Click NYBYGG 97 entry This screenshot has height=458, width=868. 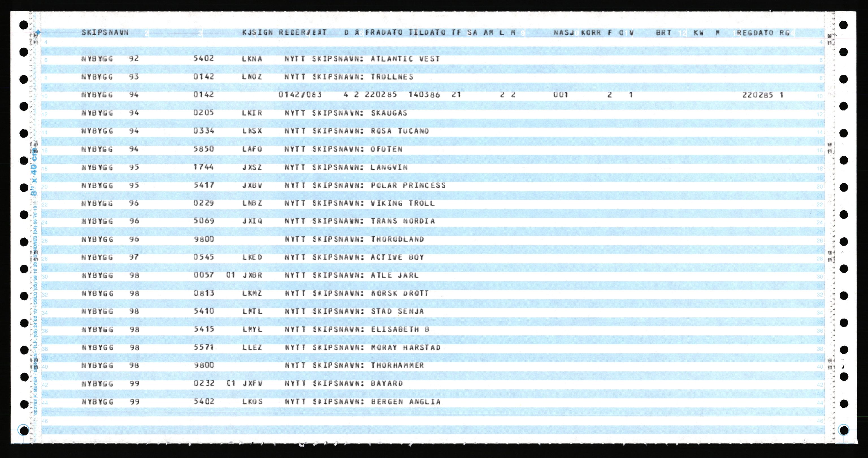[x=110, y=257]
